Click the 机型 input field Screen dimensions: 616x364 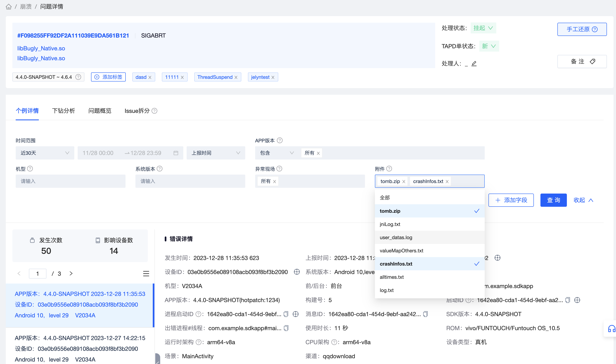point(70,181)
